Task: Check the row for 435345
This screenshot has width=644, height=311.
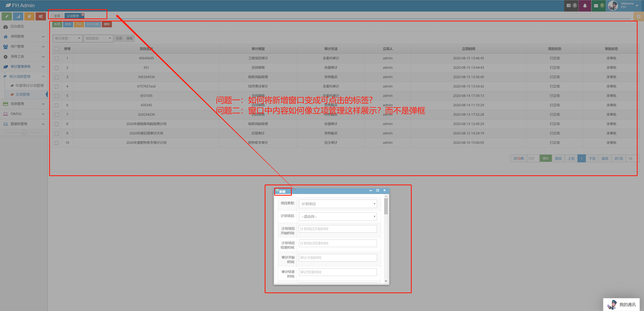Action: [57, 105]
